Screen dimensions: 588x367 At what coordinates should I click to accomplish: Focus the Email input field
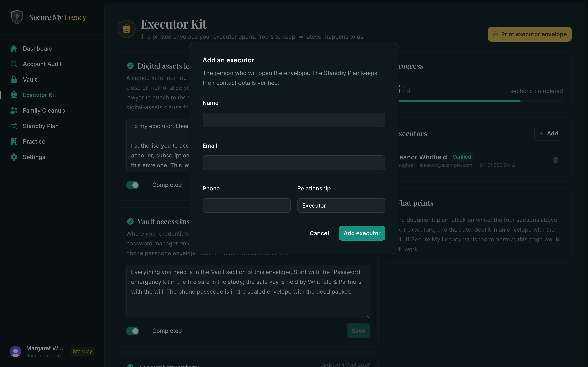pos(294,163)
